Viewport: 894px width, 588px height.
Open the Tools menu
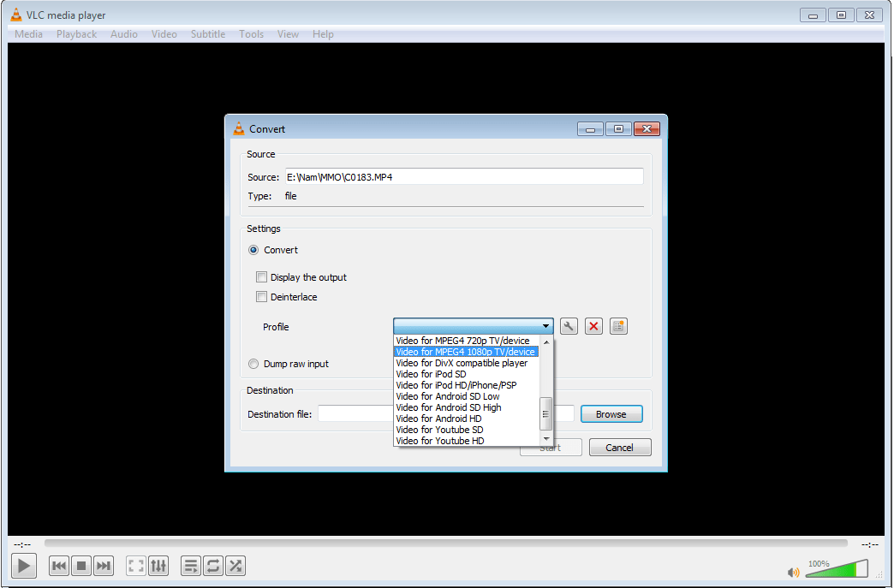(x=252, y=34)
